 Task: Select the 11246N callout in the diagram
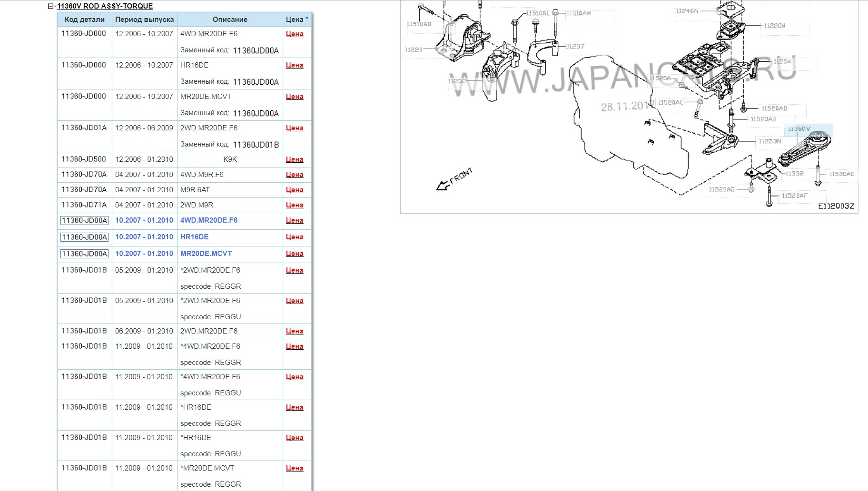[x=687, y=11]
